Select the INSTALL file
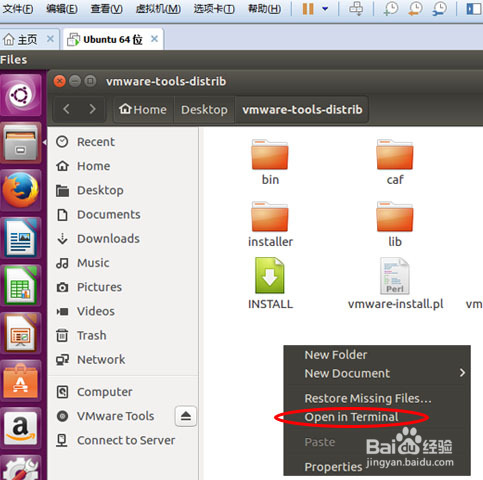The height and width of the screenshot is (480, 483). pyautogui.click(x=270, y=283)
